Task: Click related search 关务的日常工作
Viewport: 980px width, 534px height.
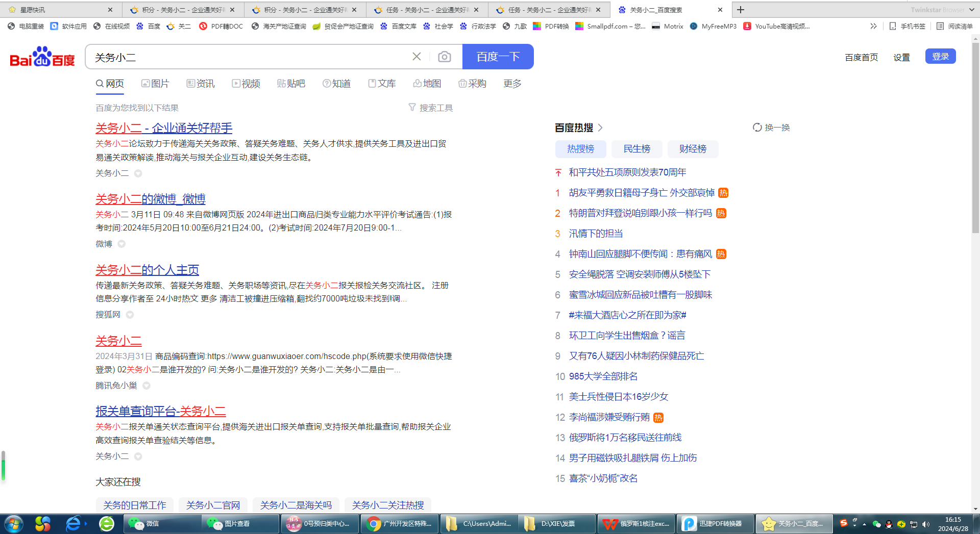Action: [x=135, y=505]
